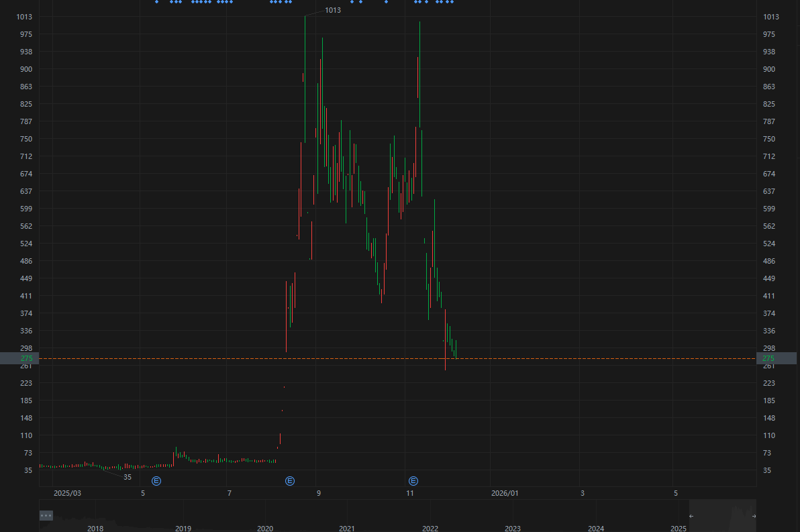Jump to 2021 in the navigator strip
Image resolution: width=800 pixels, height=532 pixels.
click(347, 529)
